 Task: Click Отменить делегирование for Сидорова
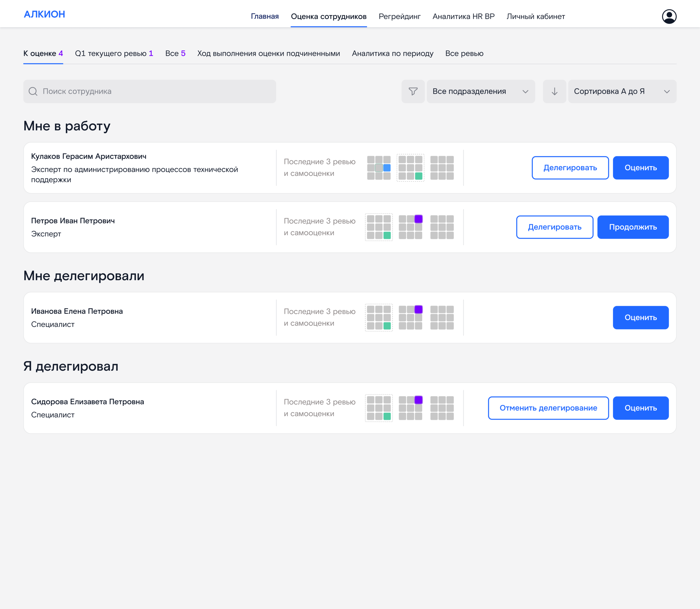click(x=548, y=408)
